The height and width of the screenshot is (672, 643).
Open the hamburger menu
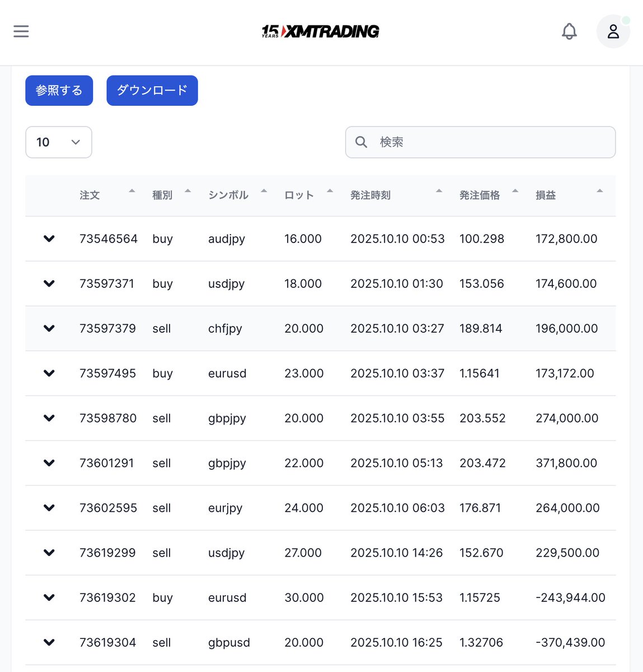tap(21, 31)
